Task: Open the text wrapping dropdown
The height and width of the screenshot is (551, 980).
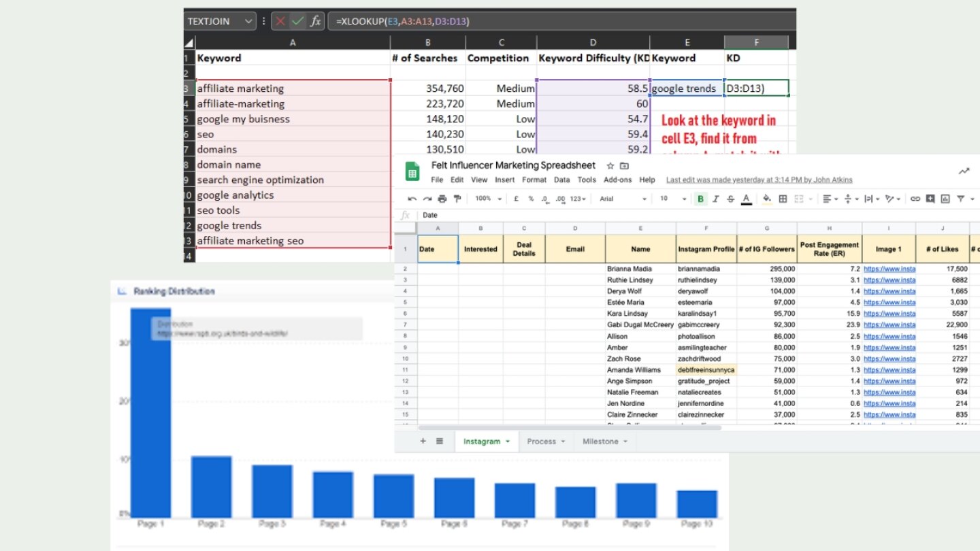Action: [x=871, y=199]
